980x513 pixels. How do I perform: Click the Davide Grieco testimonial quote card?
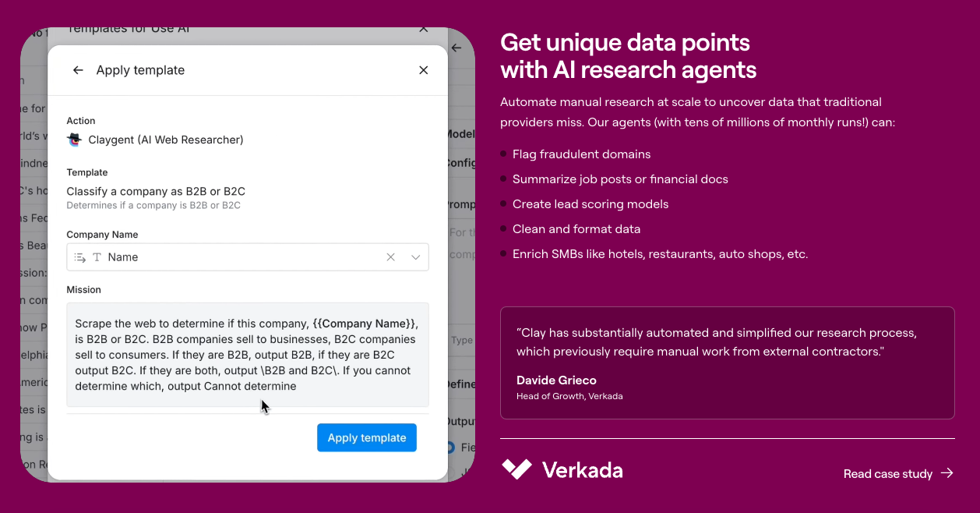727,363
